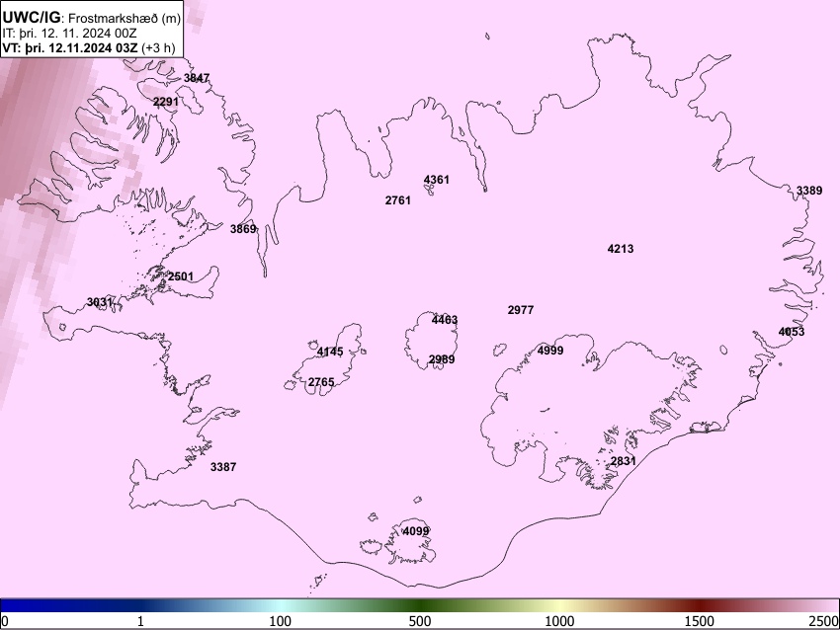The height and width of the screenshot is (630, 840).
Task: Click the 0 label on the color scale
Action: [5, 621]
